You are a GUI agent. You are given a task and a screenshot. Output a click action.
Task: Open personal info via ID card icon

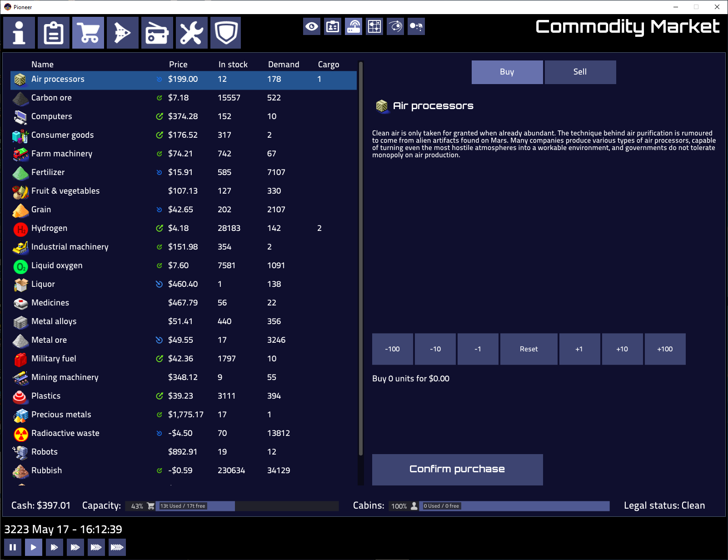(x=332, y=26)
